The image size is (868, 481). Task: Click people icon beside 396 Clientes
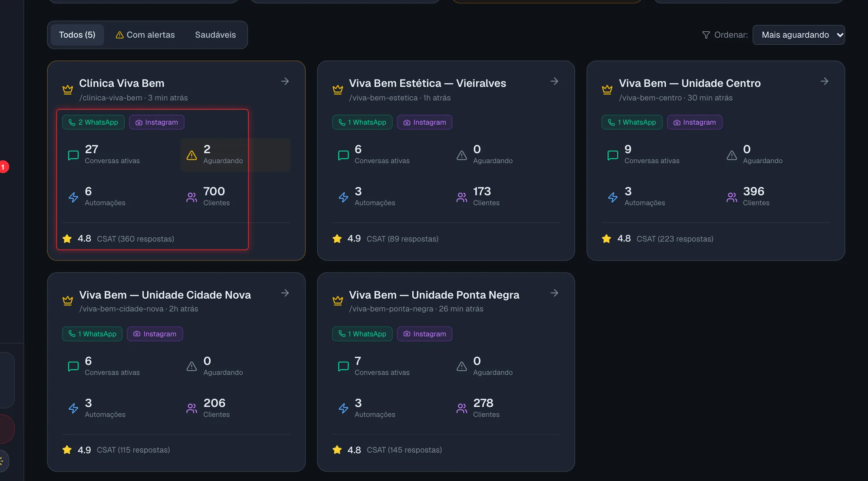coord(732,197)
